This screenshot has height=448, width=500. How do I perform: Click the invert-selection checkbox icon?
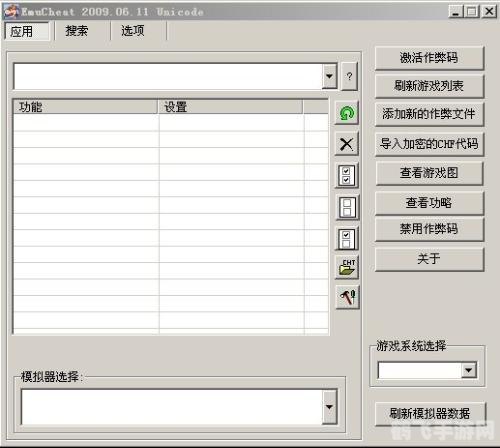coord(347,239)
